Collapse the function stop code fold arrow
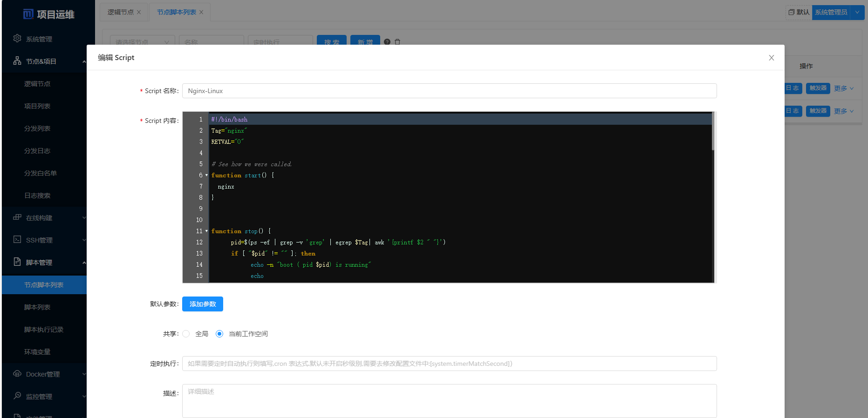The image size is (868, 418). coord(206,231)
